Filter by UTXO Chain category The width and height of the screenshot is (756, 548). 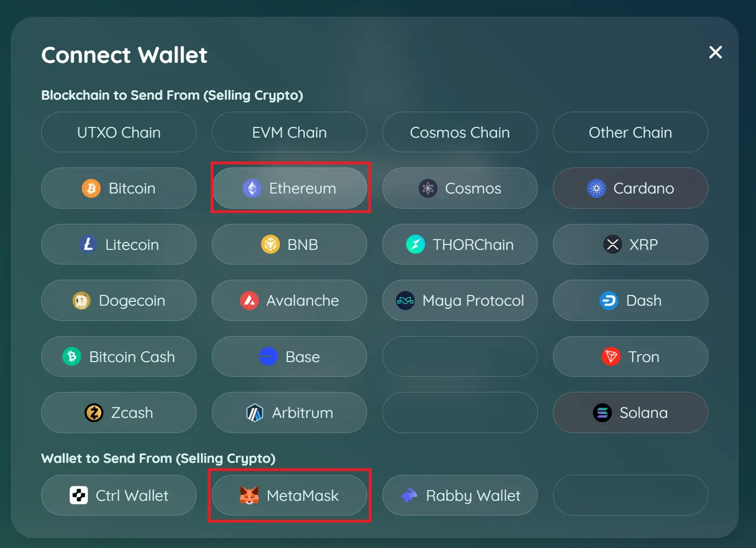pos(119,132)
